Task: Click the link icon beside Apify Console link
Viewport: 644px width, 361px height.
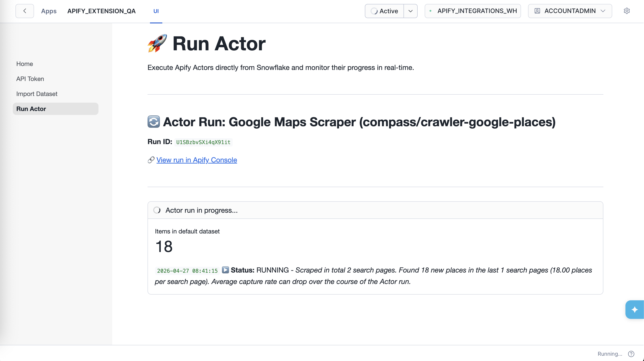Action: (x=151, y=160)
